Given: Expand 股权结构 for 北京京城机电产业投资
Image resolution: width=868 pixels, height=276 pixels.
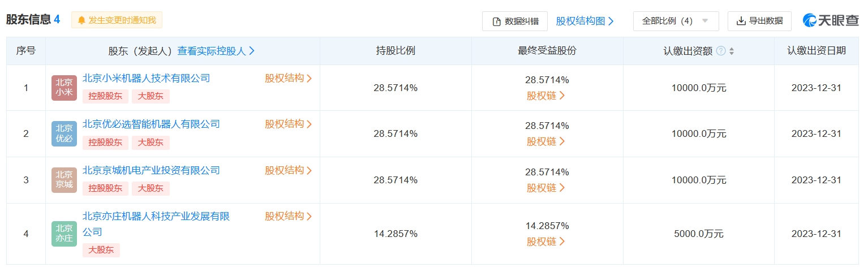Looking at the screenshot, I should 289,170.
